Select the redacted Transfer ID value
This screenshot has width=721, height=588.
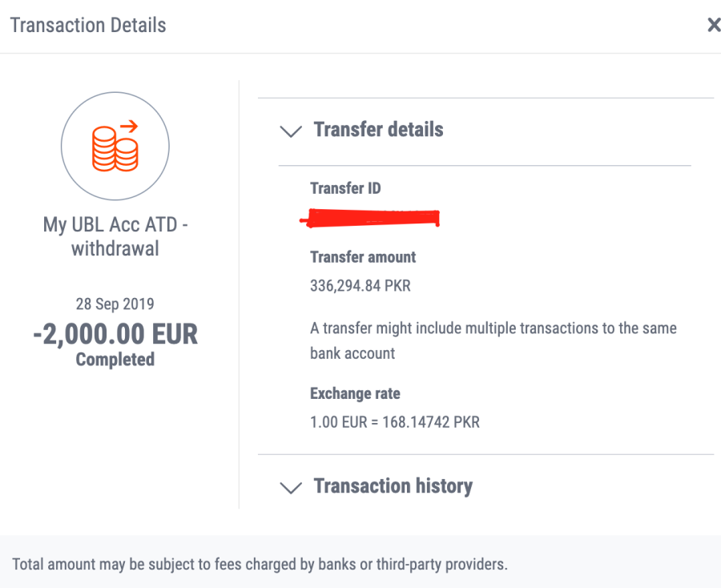[x=369, y=218]
